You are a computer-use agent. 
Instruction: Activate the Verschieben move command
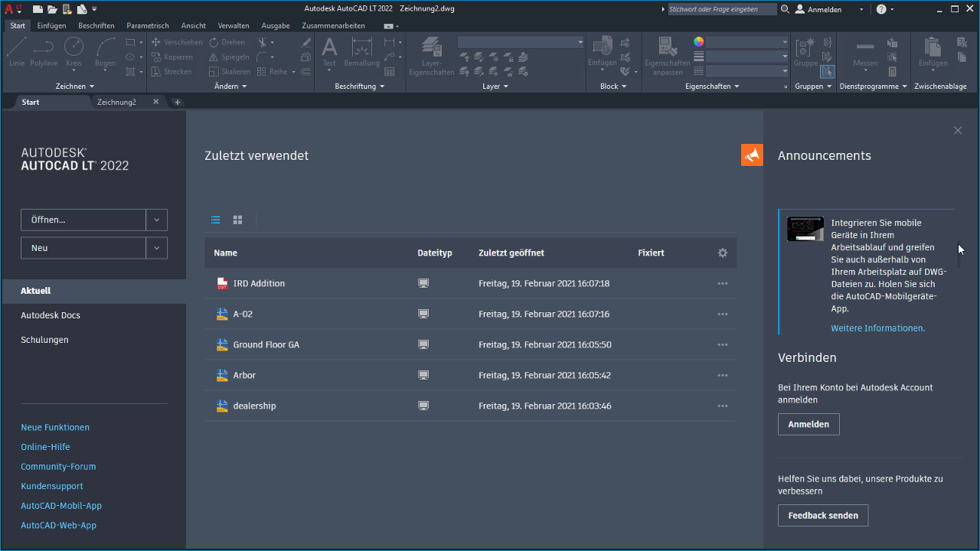coord(177,43)
